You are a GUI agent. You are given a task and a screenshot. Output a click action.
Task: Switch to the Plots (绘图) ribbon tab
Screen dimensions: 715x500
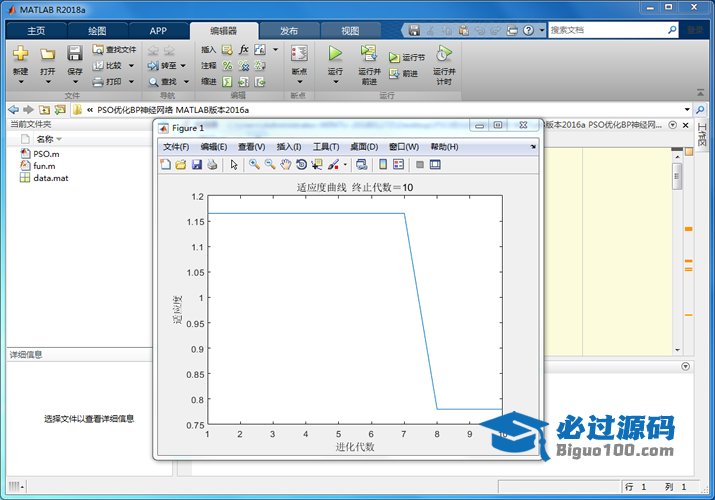click(98, 31)
